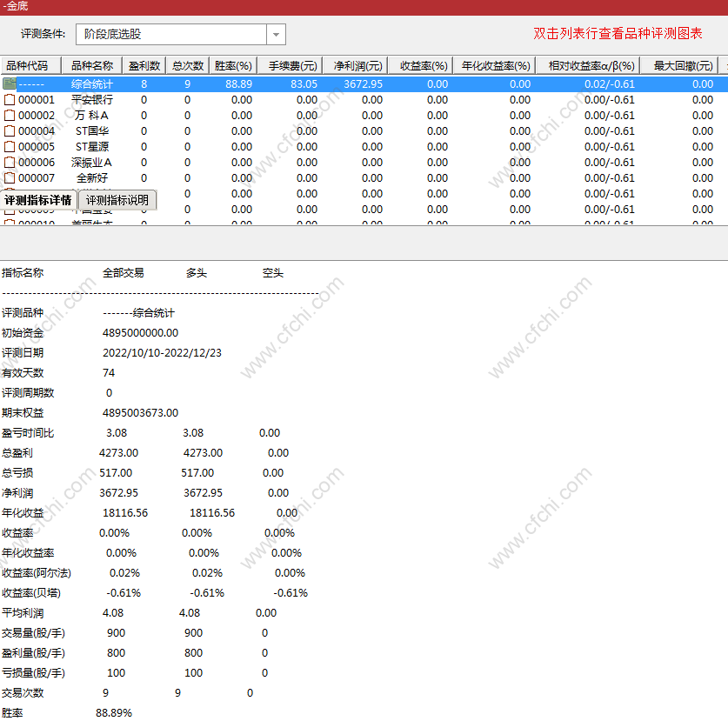Click the 全部交易 details column heading

[123, 273]
